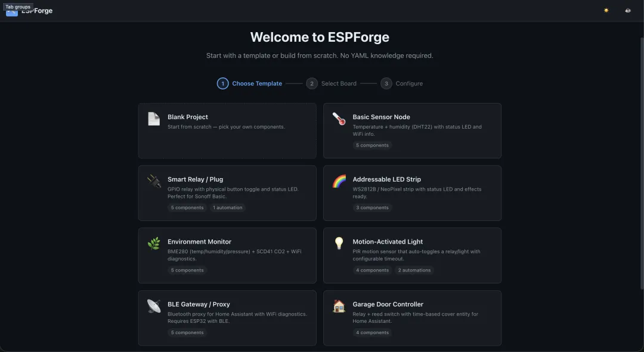Pick the Addressable LED Strip template title
Screen dimensions: 644x352
click(x=386, y=179)
